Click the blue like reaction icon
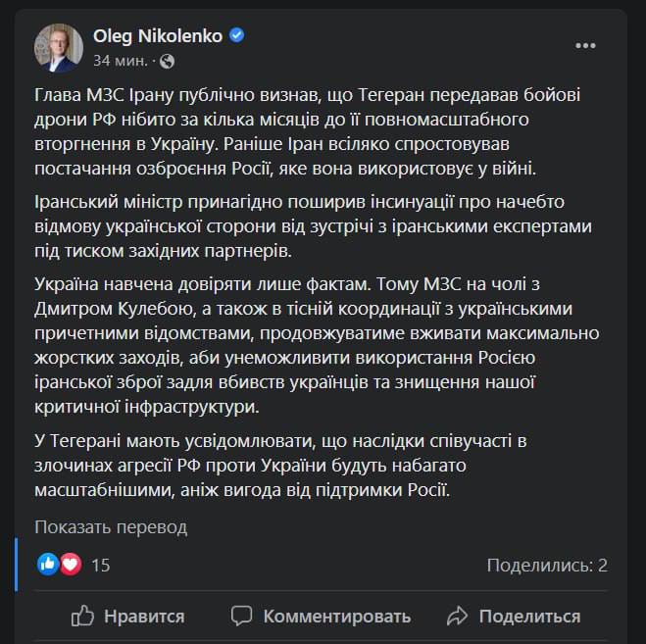 coord(48,565)
